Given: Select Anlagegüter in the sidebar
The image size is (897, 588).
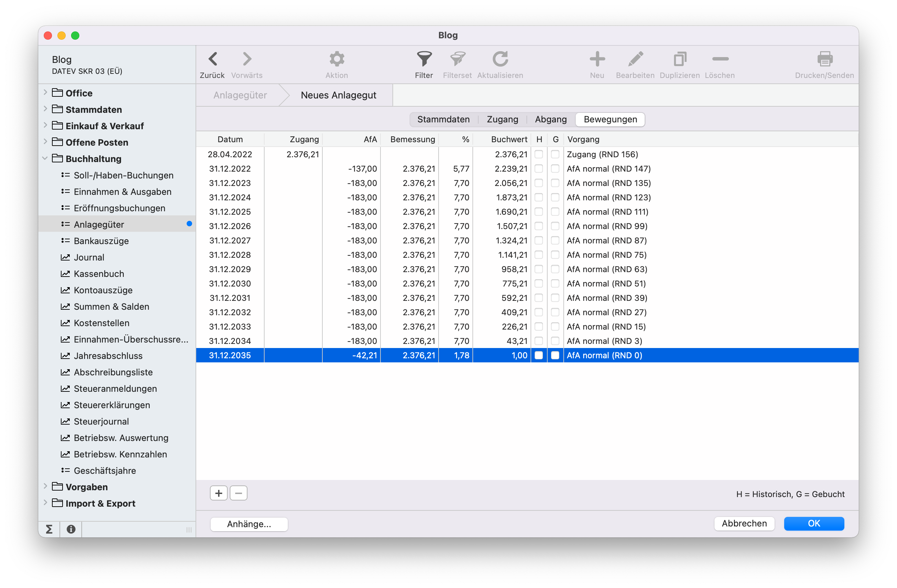Looking at the screenshot, I should 117,225.
